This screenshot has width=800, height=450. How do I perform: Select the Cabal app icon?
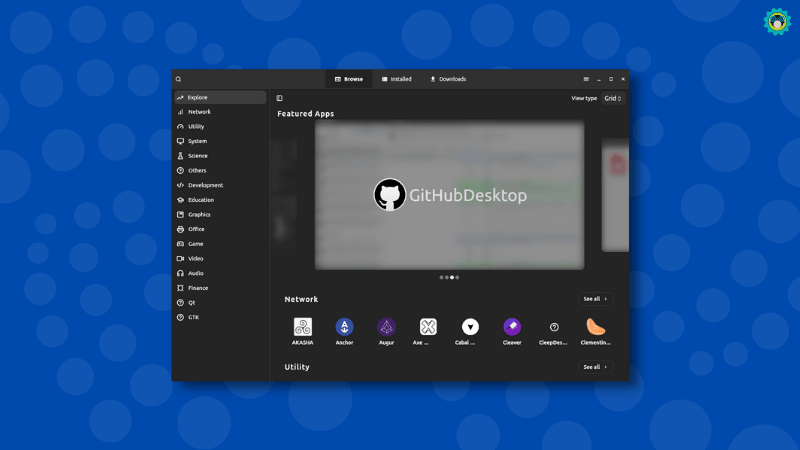coord(470,327)
